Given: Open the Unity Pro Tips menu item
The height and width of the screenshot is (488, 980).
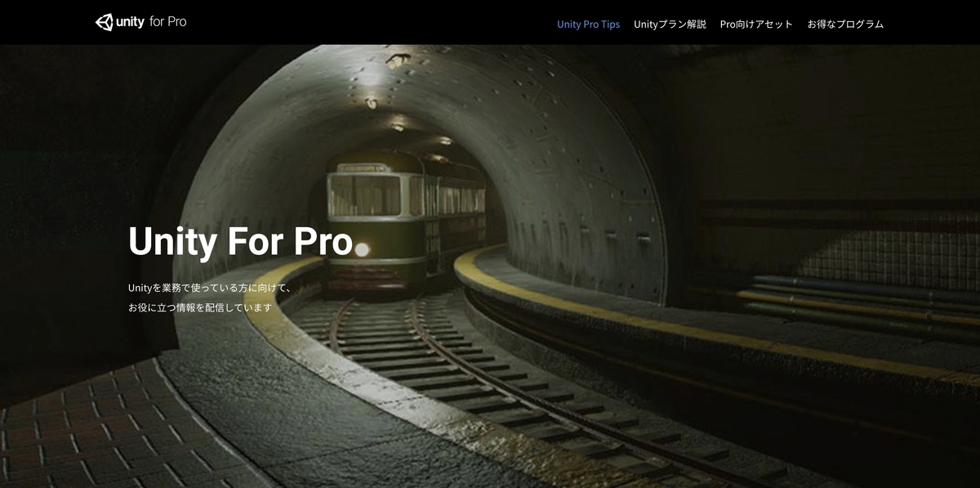Looking at the screenshot, I should (588, 25).
